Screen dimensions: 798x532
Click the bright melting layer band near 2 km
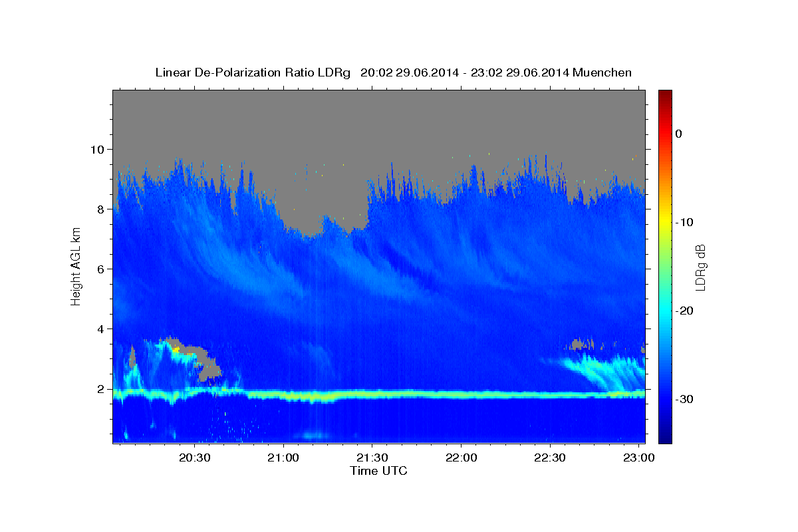tap(379, 394)
